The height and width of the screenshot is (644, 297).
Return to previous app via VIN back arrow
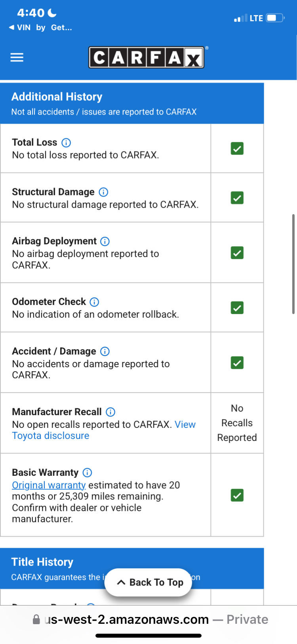(20, 27)
